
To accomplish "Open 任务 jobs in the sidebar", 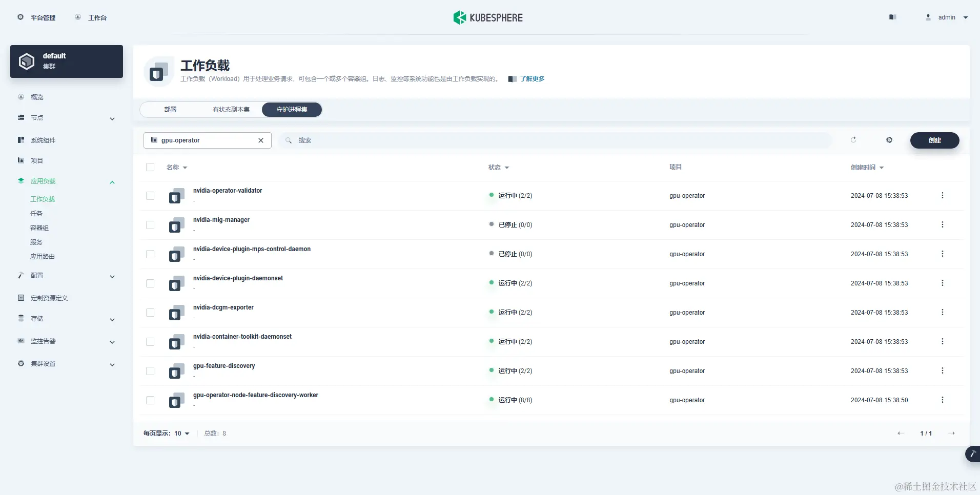I will [36, 214].
